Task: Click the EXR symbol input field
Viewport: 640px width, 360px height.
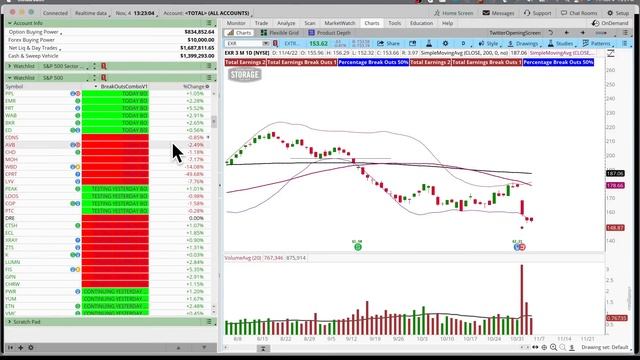Action: [243, 43]
